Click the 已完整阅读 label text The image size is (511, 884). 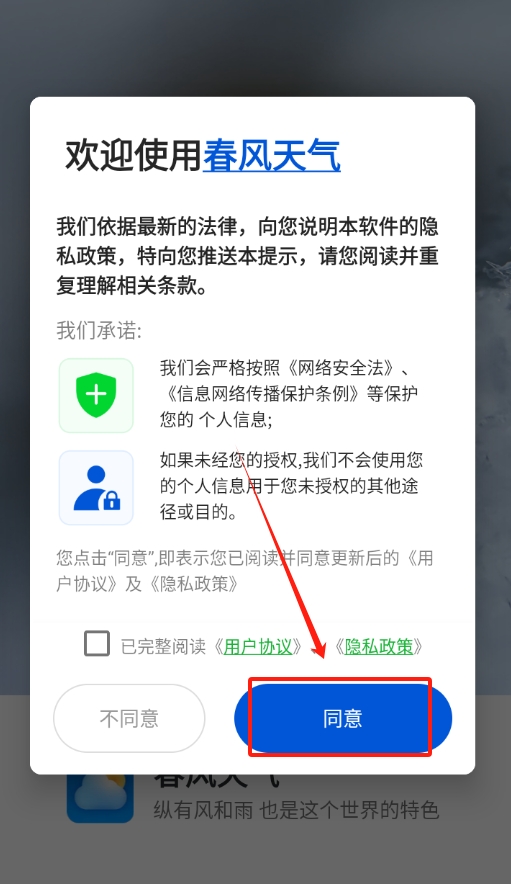(x=164, y=647)
